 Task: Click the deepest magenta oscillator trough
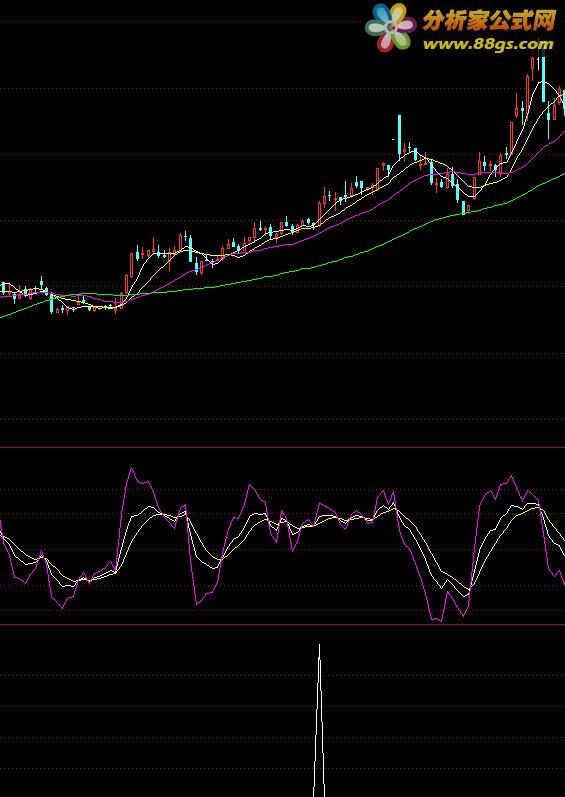(x=440, y=620)
